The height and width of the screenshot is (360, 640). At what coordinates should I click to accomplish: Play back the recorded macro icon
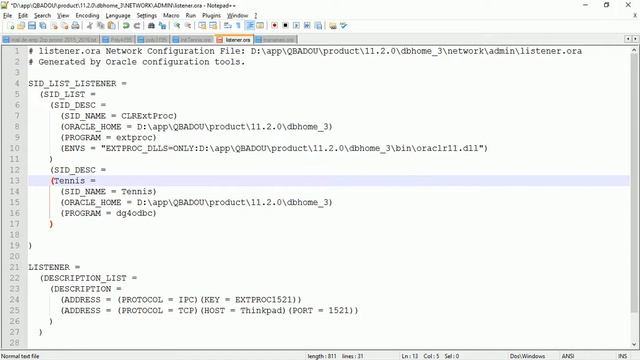point(296,26)
